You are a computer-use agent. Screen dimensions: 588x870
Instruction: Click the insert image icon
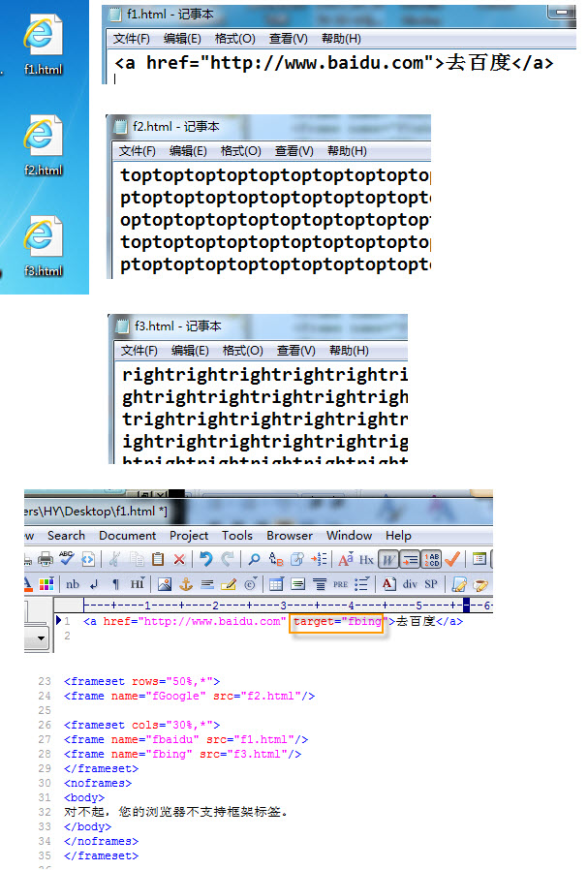(165, 583)
